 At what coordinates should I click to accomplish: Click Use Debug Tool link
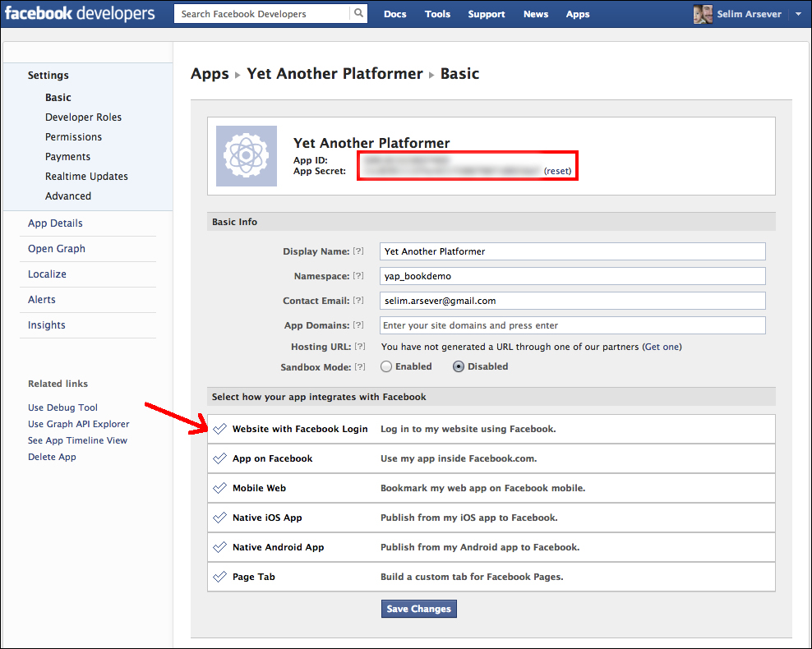coord(62,407)
